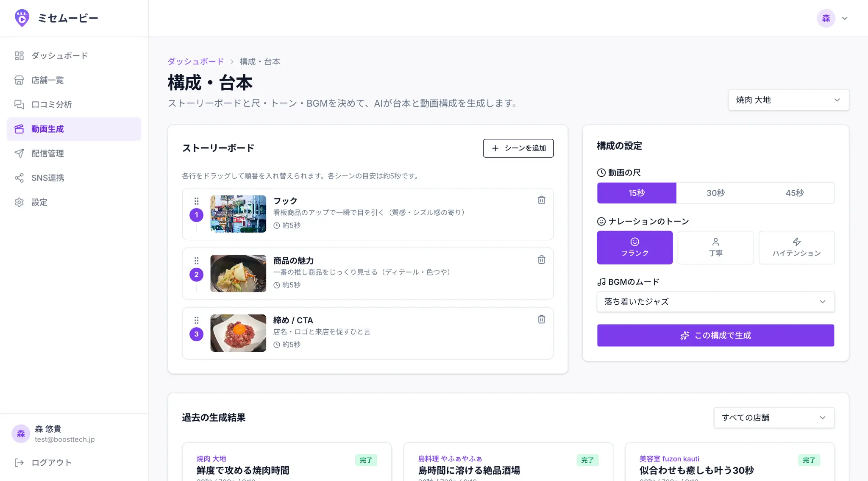Expand user menu chevron in top bar

pos(845,18)
